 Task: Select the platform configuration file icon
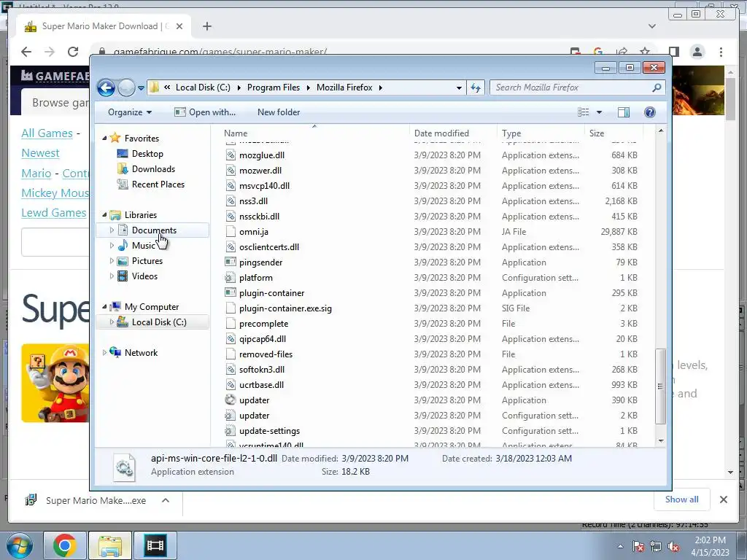pos(231,278)
